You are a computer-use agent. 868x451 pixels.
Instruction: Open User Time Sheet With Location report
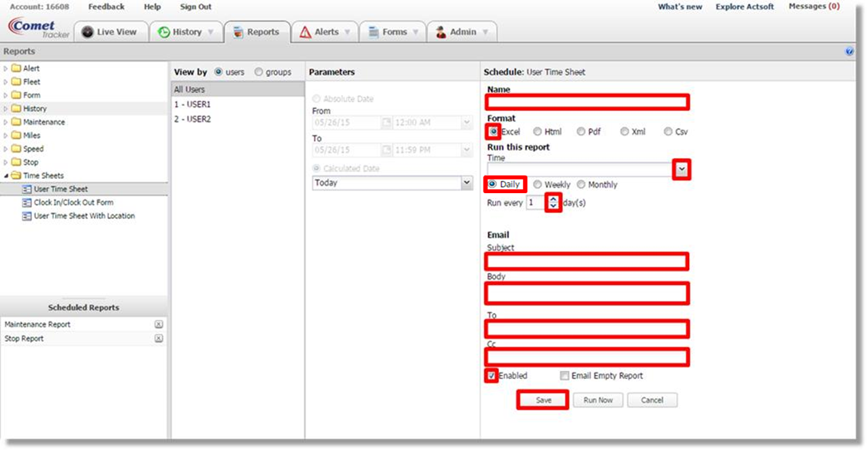84,216
